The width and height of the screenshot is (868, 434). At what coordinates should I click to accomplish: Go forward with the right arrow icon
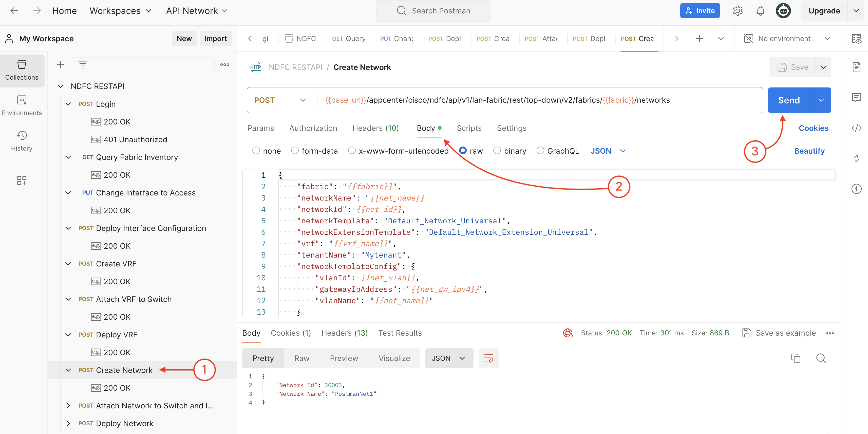(36, 11)
